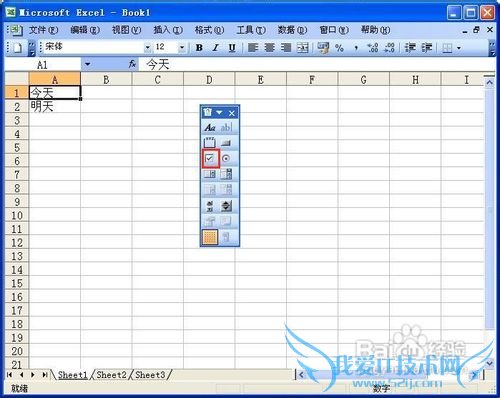Image resolution: width=500 pixels, height=398 pixels.
Task: Click the New workbook icon
Action: tap(18, 48)
